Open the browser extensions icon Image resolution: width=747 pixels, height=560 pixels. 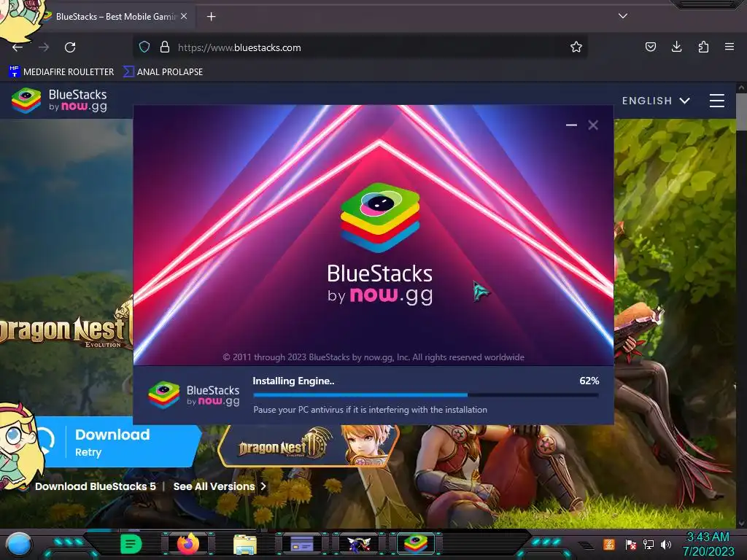[x=703, y=47]
